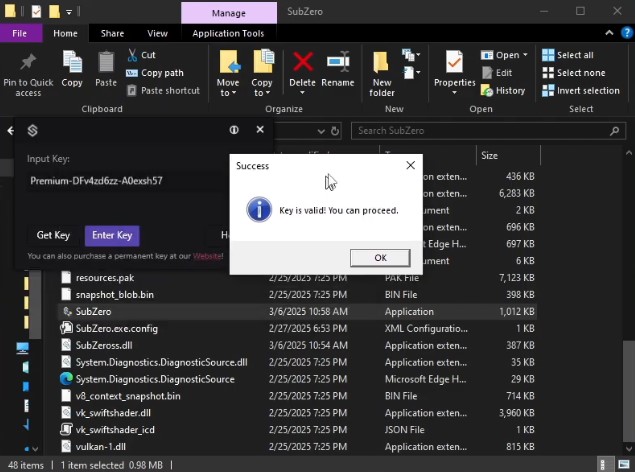The width and height of the screenshot is (635, 472).
Task: Open the quick access toolbar customize dropdown
Action: pos(69,12)
